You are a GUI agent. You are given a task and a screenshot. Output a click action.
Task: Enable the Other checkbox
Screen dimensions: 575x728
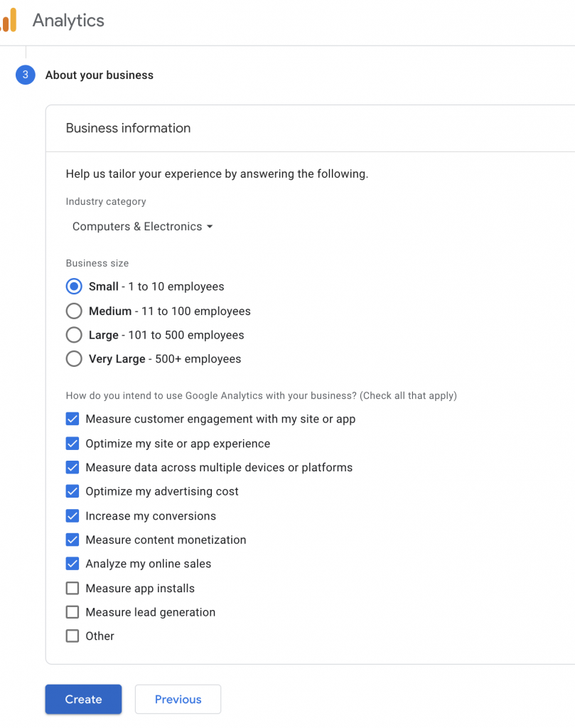(x=72, y=636)
